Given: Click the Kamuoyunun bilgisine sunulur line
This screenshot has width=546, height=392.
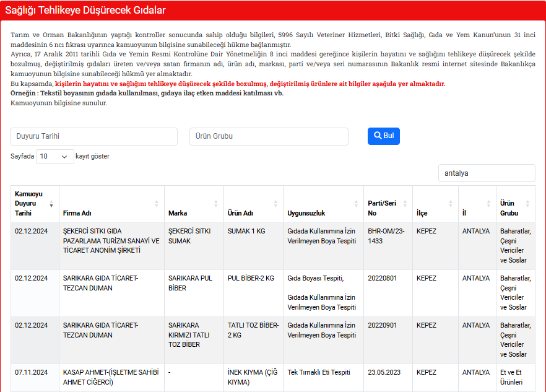Looking at the screenshot, I should click(59, 103).
